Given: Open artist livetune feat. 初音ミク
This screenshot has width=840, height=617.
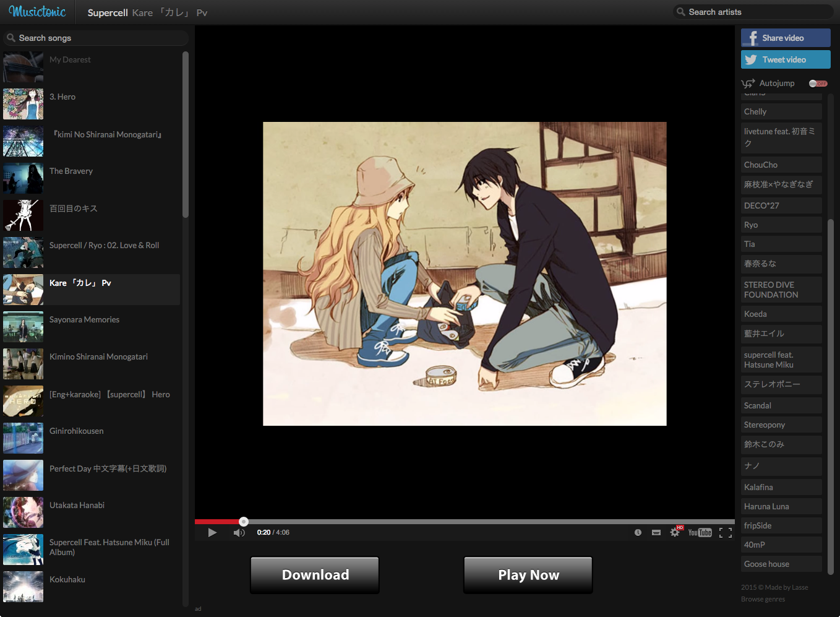Looking at the screenshot, I should tap(781, 137).
